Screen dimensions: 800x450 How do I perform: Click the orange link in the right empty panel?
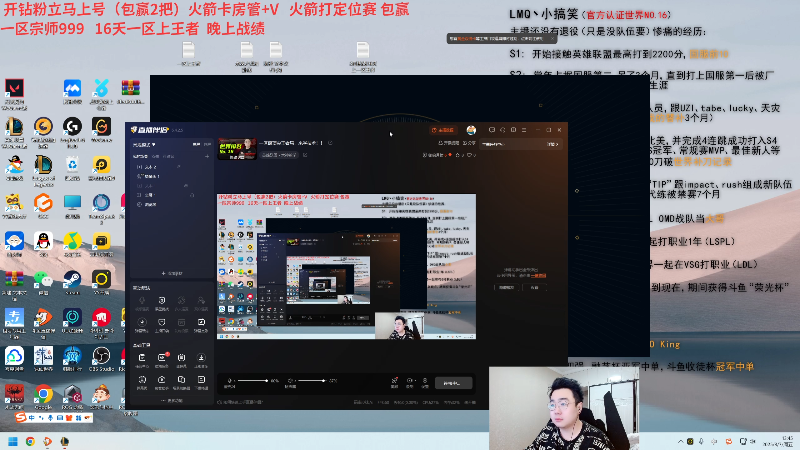(x=538, y=276)
